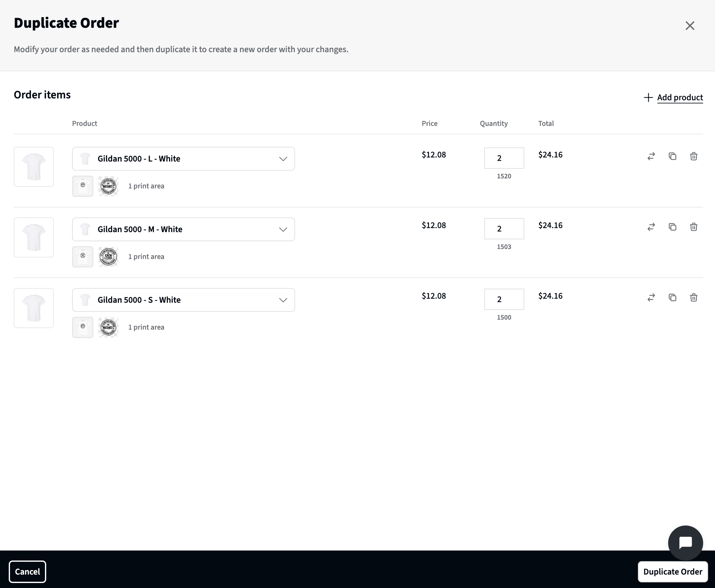
Task: Expand the Gildan 5000 - L - White variant dropdown
Action: point(283,158)
